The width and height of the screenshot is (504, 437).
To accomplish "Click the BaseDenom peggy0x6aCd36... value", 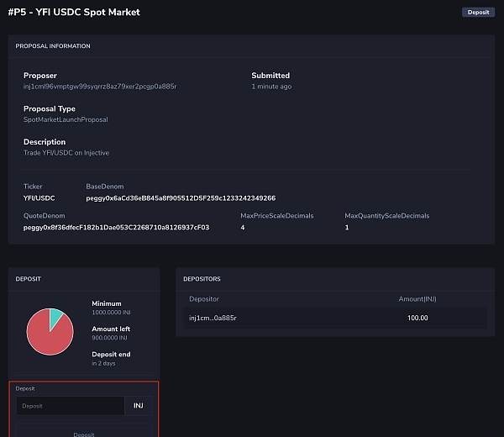I will 181,198.
